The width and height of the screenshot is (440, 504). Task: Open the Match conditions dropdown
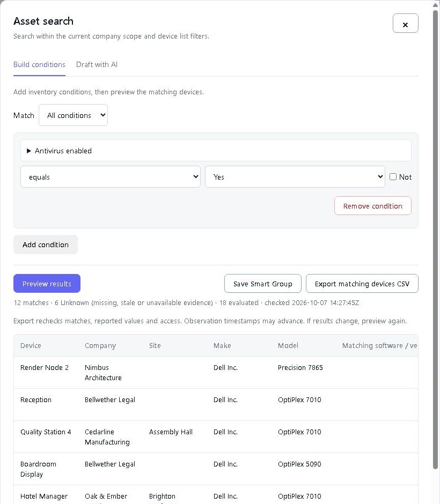point(74,115)
